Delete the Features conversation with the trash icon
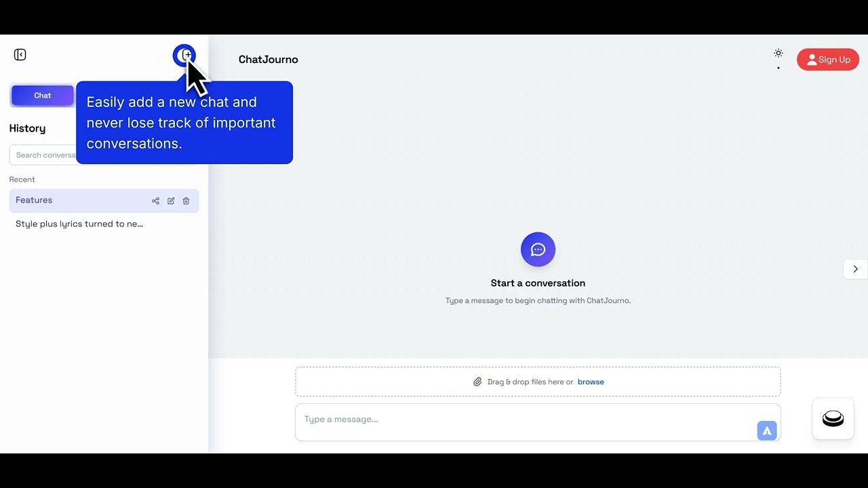 coord(186,201)
